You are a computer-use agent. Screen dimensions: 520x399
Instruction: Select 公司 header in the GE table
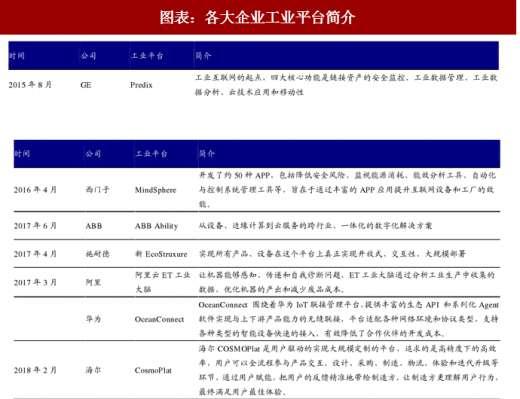click(88, 55)
